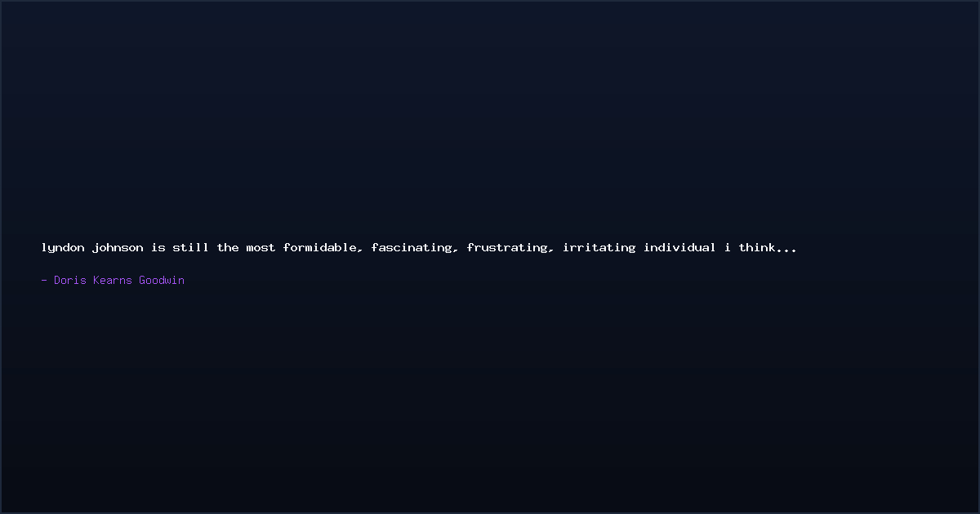Click the trailing ellipsis after "think"
The height and width of the screenshot is (514, 980).
(786, 250)
